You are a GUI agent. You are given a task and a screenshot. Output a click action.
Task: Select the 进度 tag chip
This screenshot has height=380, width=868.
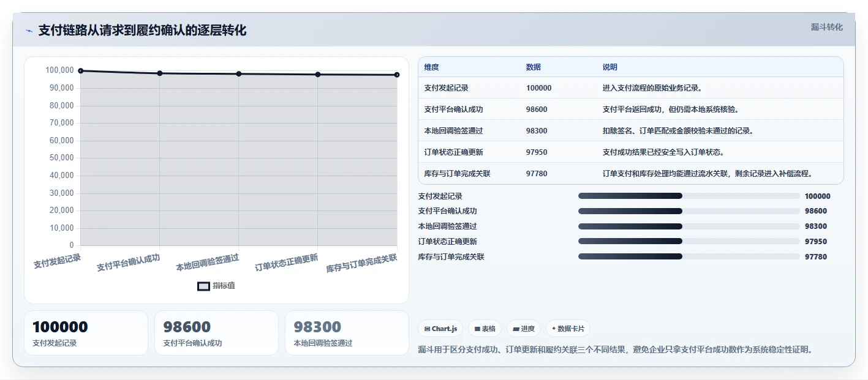(x=524, y=329)
